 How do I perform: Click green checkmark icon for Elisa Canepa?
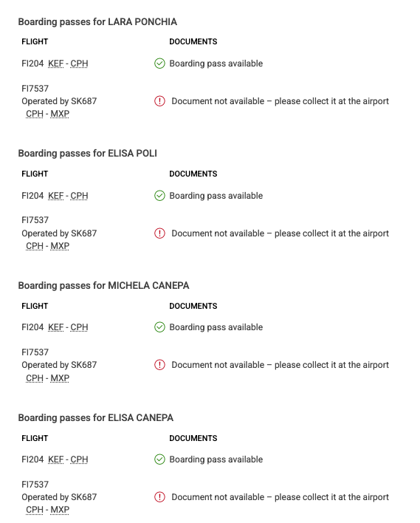click(159, 459)
